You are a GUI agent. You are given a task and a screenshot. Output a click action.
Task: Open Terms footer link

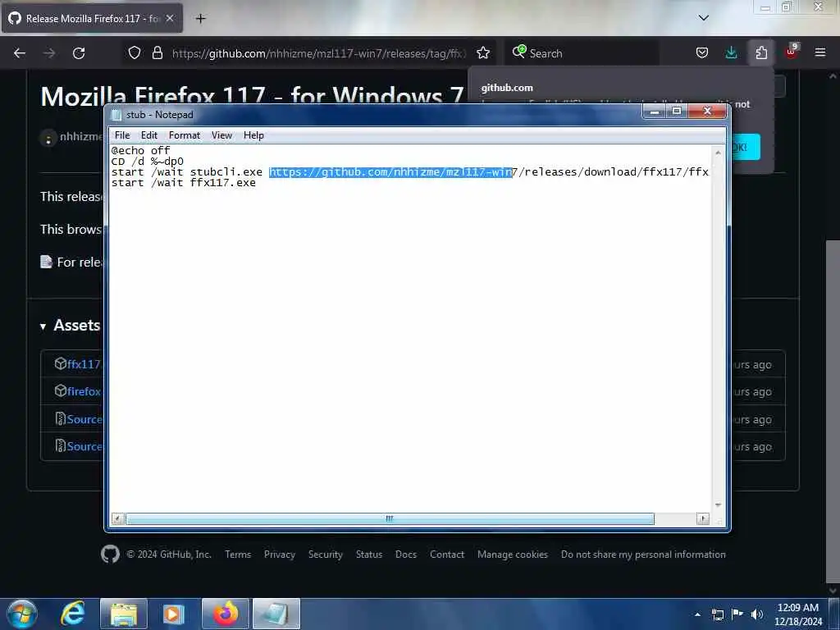238,554
